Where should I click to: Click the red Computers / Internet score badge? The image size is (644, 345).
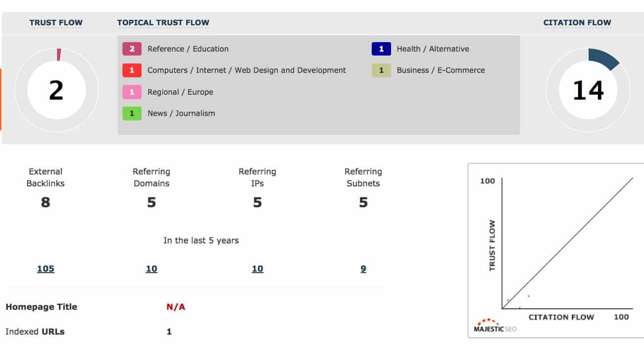pos(132,70)
